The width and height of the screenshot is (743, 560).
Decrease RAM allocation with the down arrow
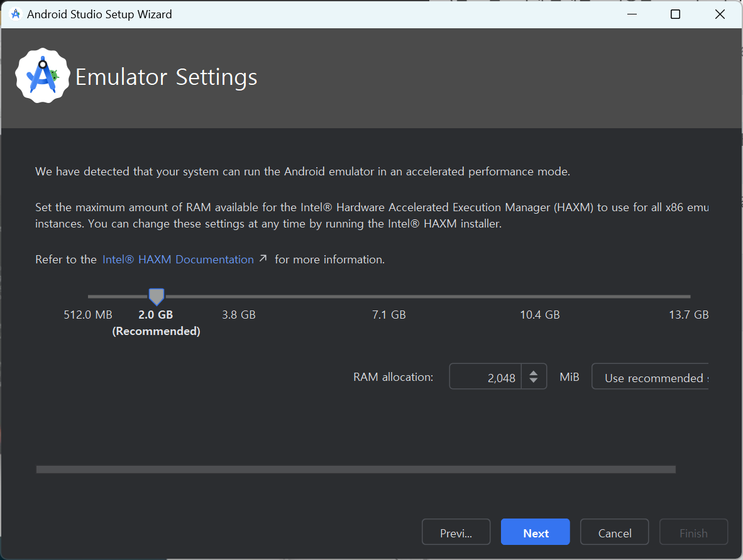click(x=534, y=380)
